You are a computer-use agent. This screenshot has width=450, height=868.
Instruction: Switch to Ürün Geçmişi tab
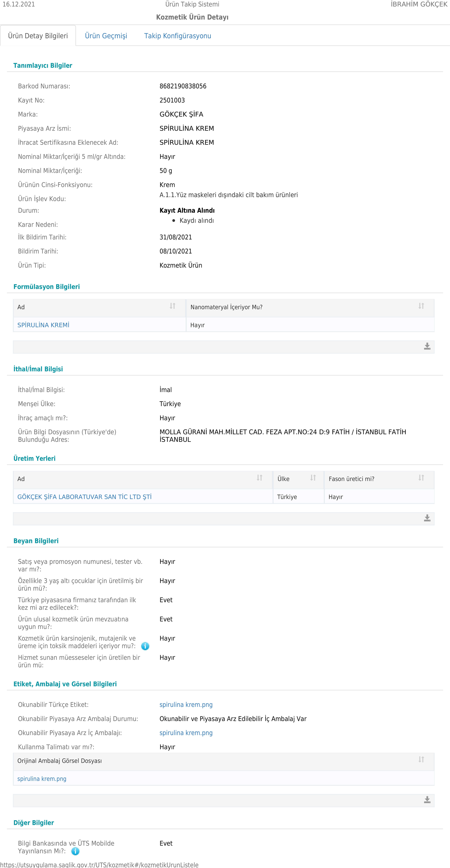(x=106, y=36)
